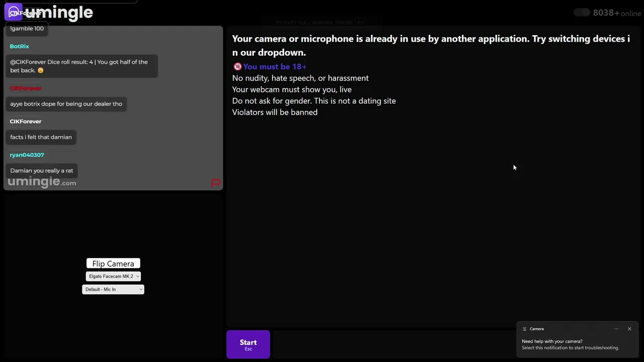The height and width of the screenshot is (362, 644).
Task: Dismiss the Camera troubleshooting notification
Action: pos(629,329)
